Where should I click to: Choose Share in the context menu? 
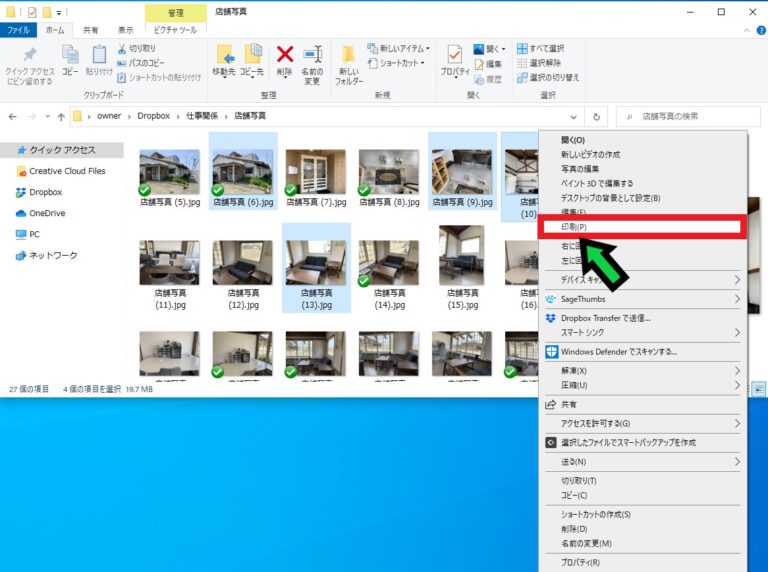click(642, 405)
